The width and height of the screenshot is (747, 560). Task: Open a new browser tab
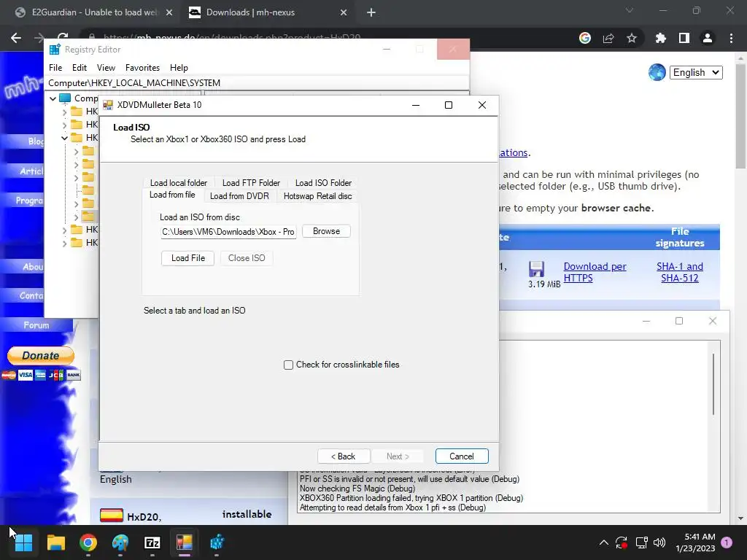click(371, 12)
